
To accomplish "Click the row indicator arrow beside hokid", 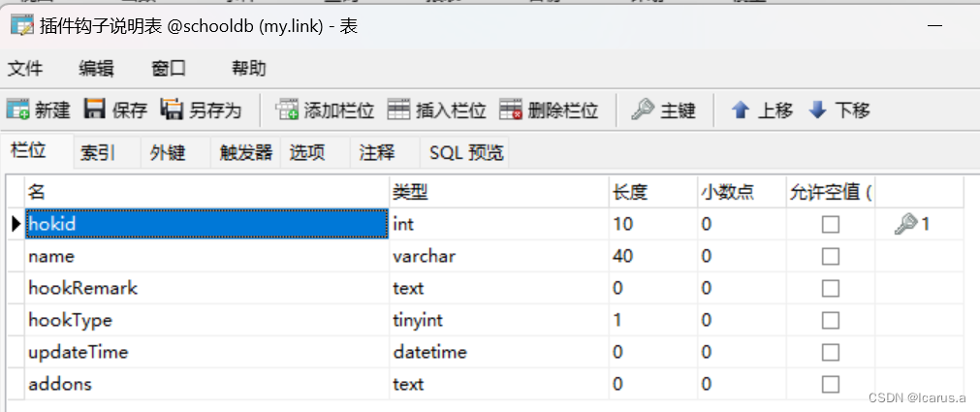I will click(16, 223).
